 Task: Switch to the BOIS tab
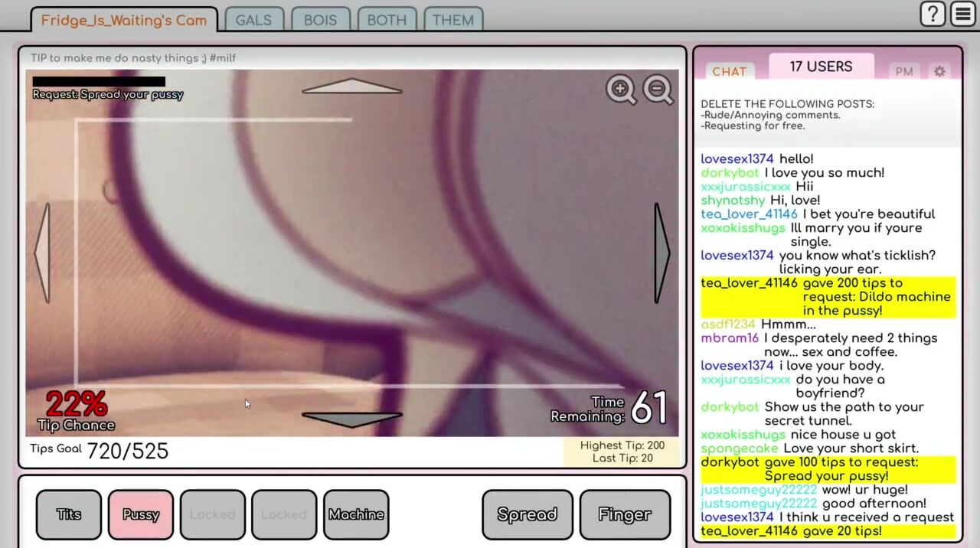[x=320, y=20]
